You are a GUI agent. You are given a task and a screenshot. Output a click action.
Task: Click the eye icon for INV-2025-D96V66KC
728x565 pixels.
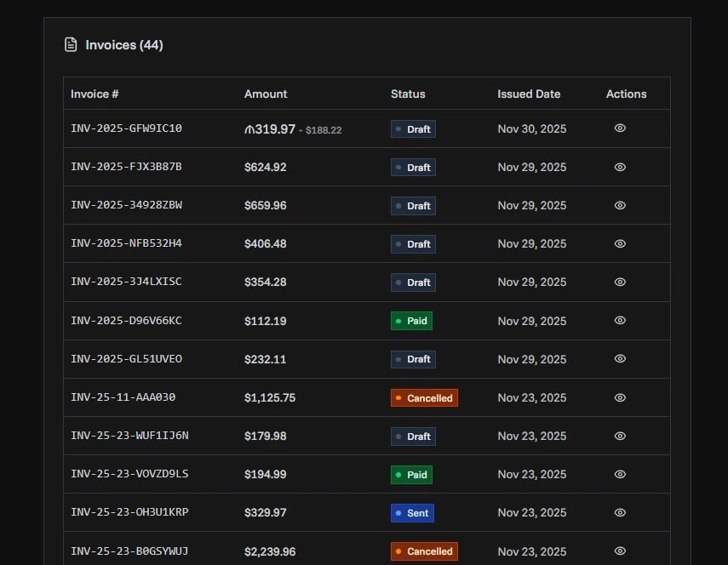[x=619, y=321]
